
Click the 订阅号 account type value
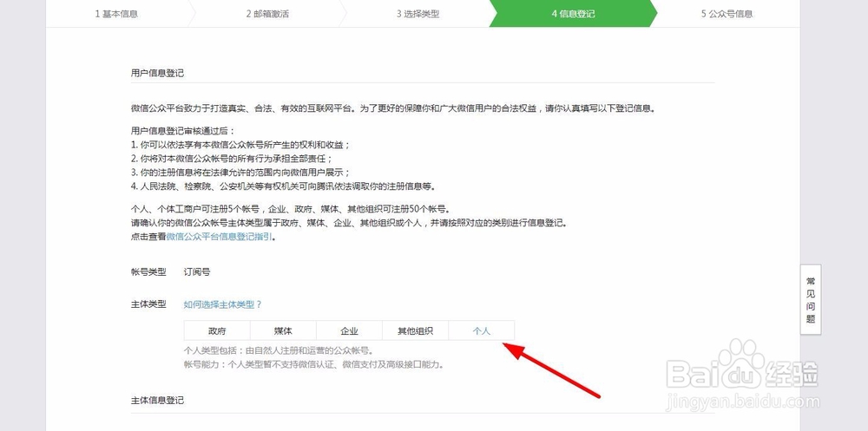tap(197, 271)
